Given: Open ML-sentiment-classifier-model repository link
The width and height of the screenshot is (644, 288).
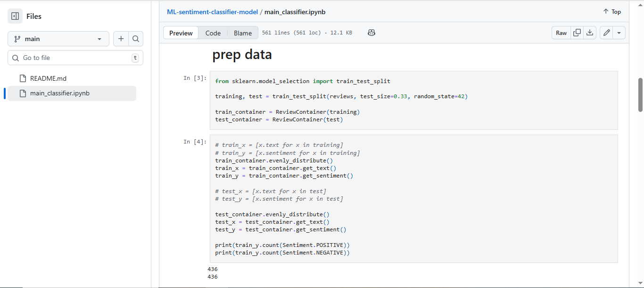Looking at the screenshot, I should coord(212,12).
